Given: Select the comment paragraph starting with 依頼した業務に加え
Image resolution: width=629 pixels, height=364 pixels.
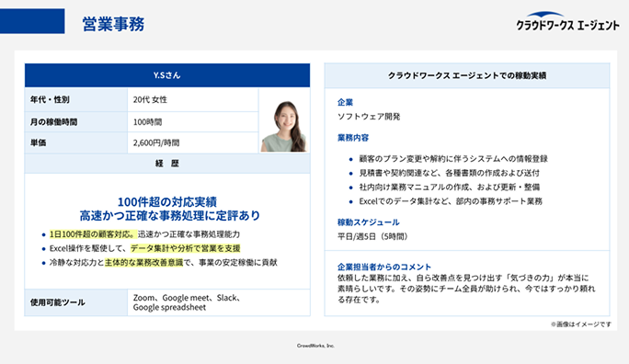Looking at the screenshot, I should click(466, 289).
